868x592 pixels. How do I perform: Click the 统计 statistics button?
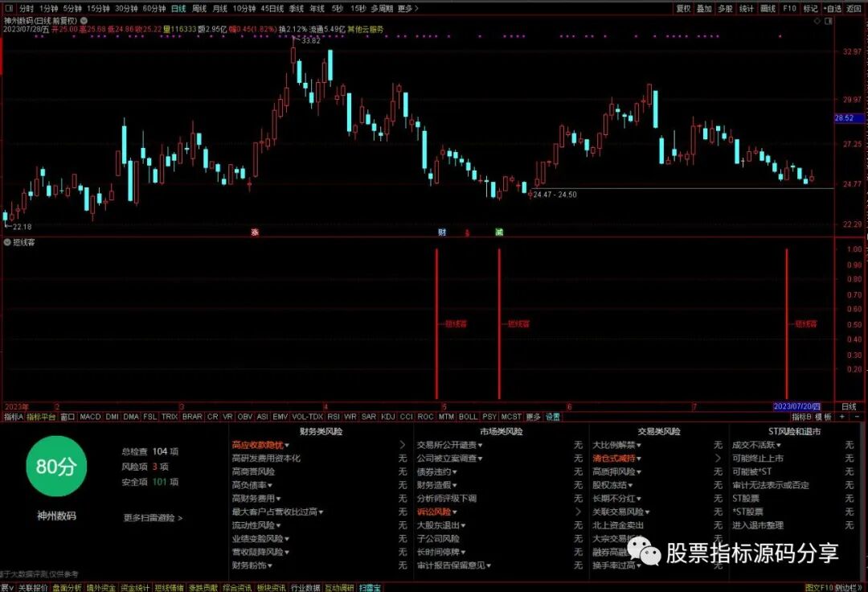click(x=746, y=8)
